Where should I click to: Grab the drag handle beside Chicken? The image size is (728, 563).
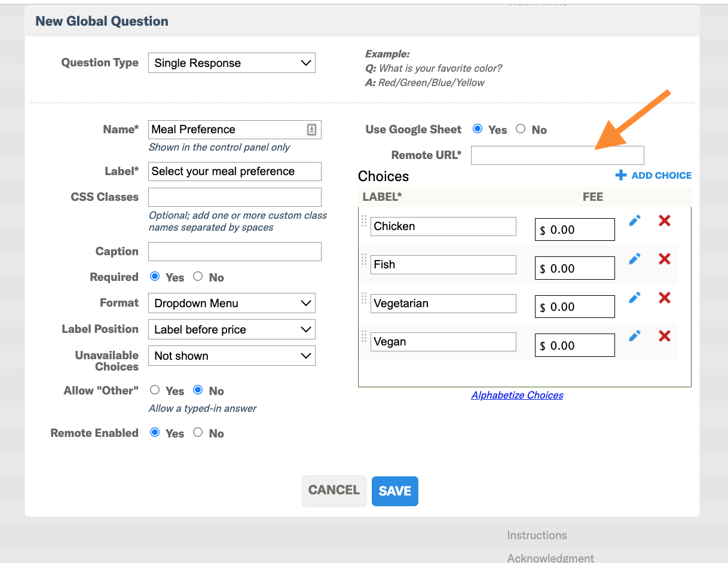coord(364,221)
